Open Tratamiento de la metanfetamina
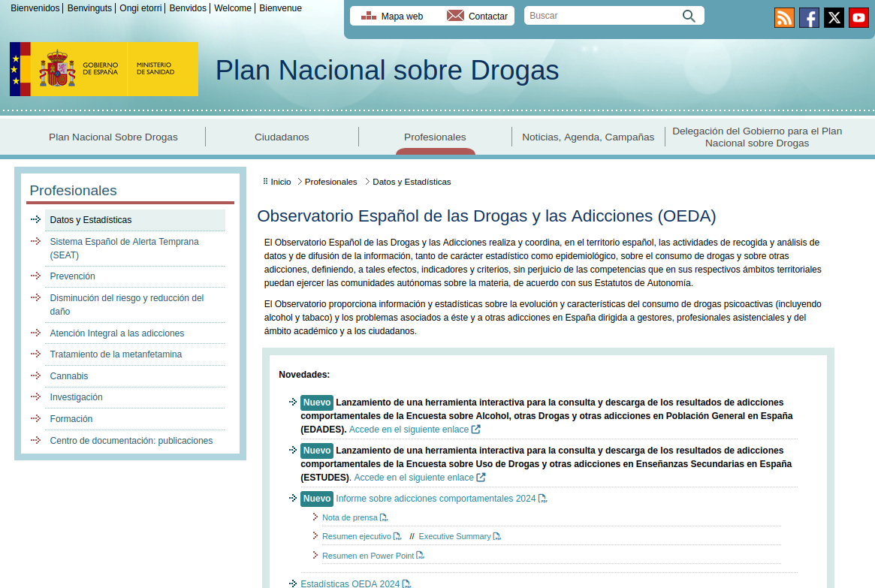Screen dimensions: 875x588 (116, 354)
